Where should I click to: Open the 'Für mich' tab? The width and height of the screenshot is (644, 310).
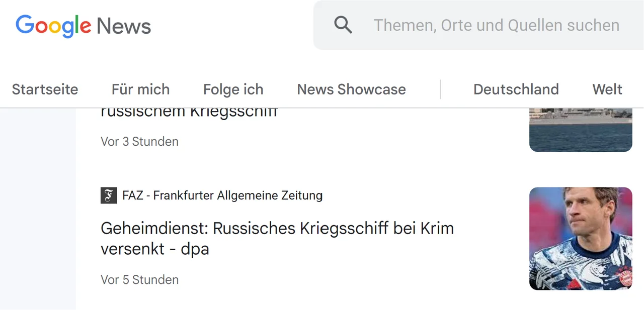[140, 89]
